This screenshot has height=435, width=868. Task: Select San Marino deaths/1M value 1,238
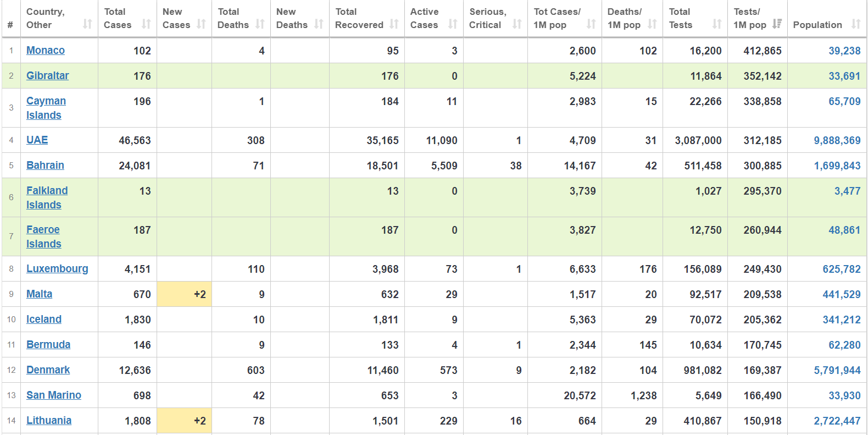[x=644, y=395]
